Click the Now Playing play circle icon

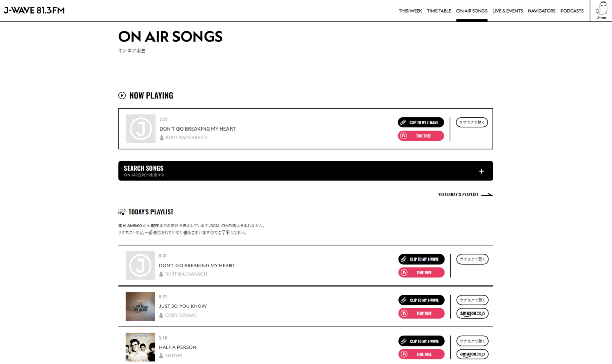click(x=122, y=95)
